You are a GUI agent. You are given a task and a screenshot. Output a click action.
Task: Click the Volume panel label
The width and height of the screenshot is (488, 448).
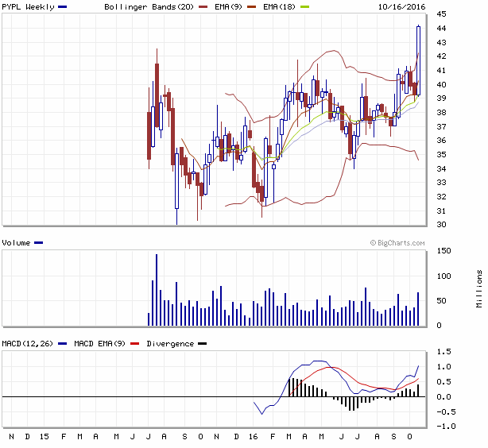coord(16,243)
